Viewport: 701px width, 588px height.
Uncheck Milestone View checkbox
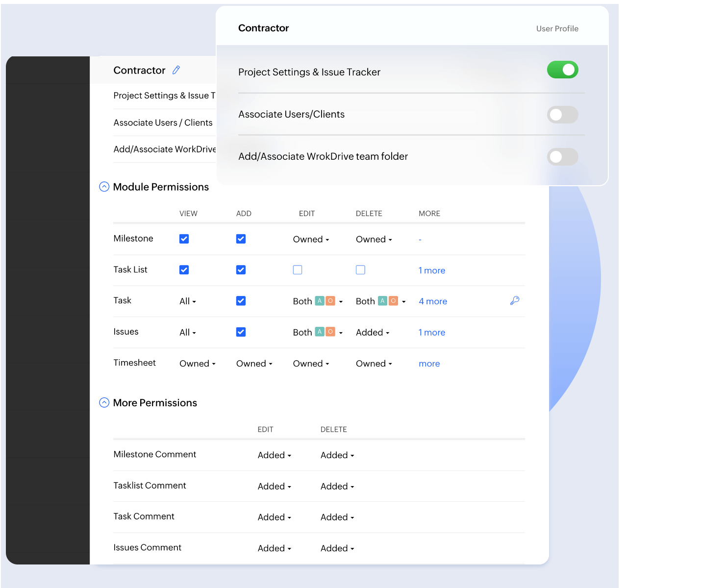tap(184, 239)
